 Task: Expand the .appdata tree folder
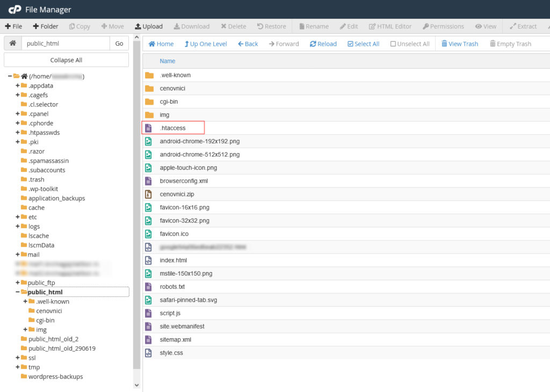point(18,85)
